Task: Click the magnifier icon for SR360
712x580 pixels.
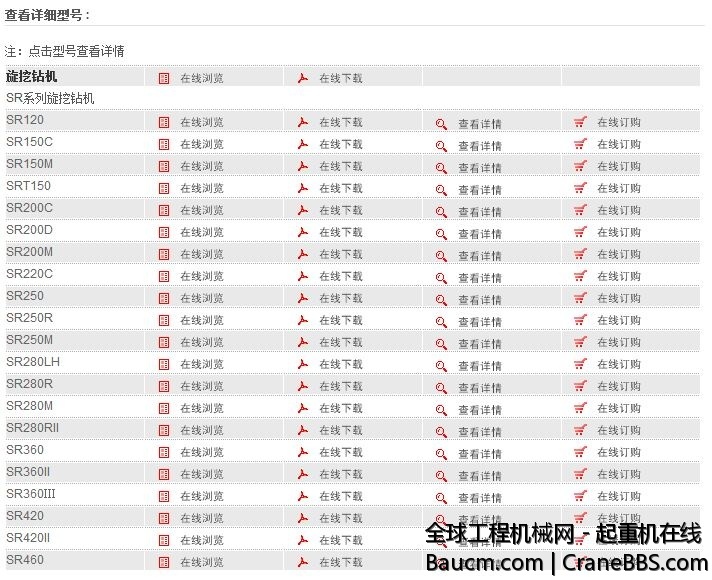Action: pos(441,453)
